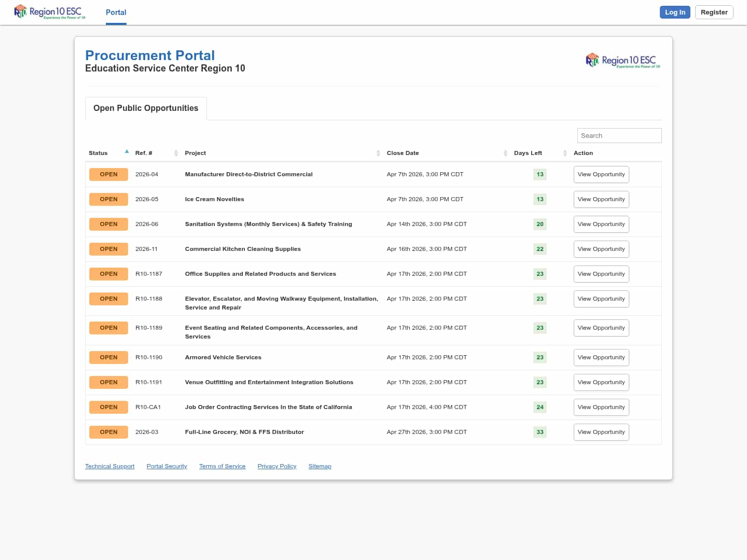
Task: Sort by Days Left column arrows
Action: click(565, 153)
